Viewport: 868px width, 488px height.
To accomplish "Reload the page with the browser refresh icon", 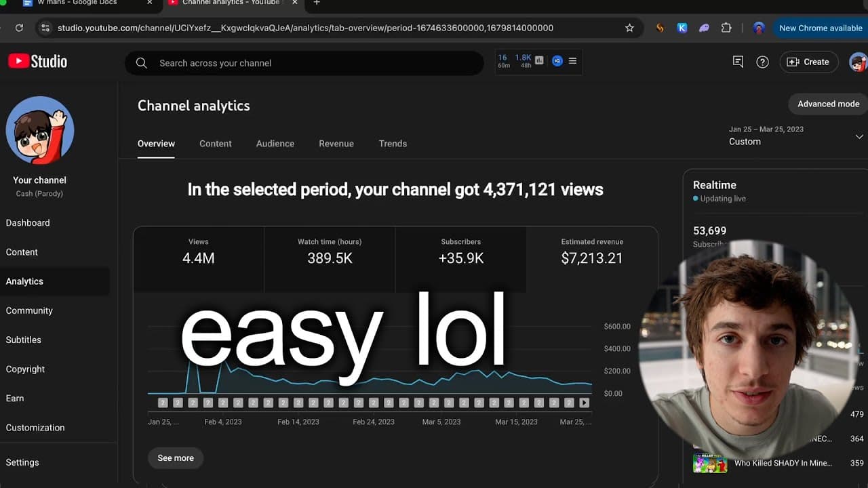I will pos(19,28).
